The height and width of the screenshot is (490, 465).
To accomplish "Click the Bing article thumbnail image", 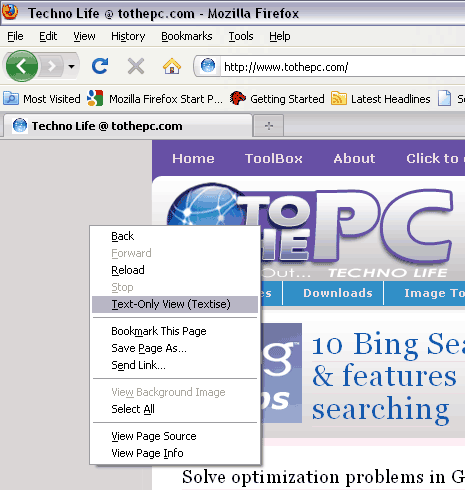I will click(282, 373).
